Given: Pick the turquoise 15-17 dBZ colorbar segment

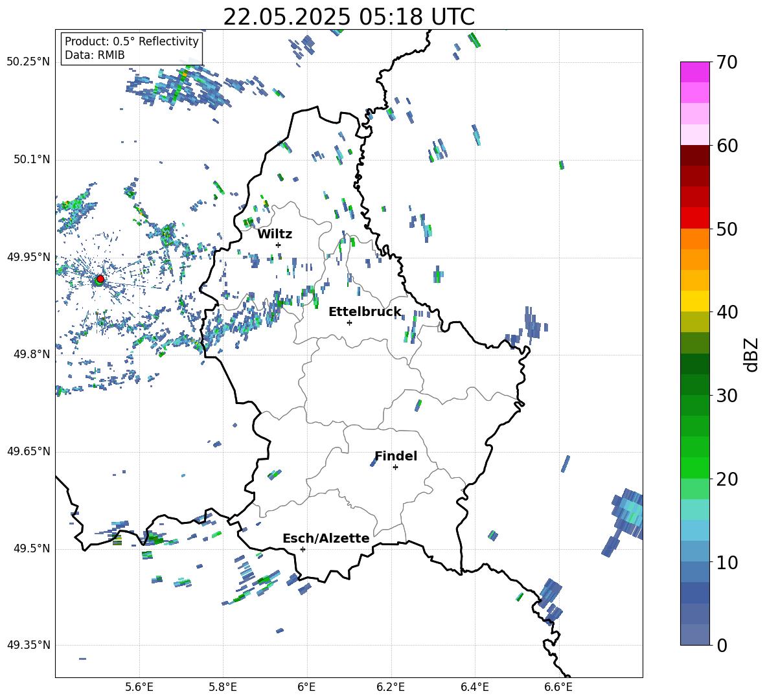Looking at the screenshot, I should pos(695,510).
